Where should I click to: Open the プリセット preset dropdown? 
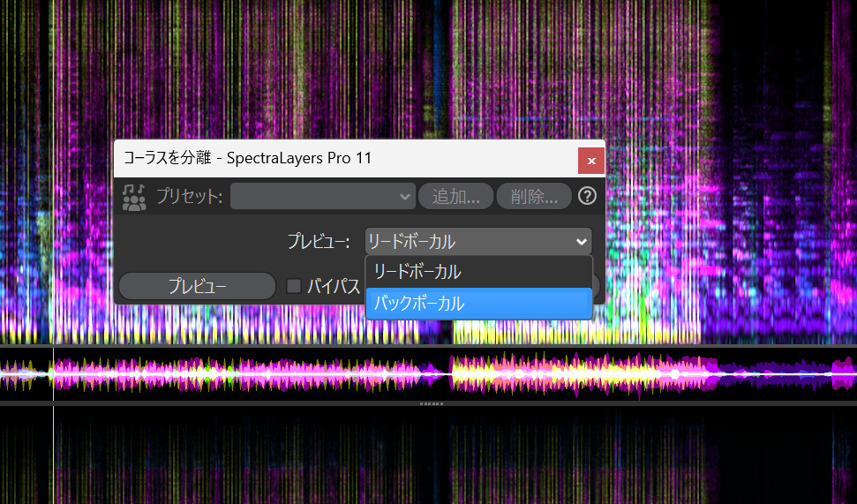pos(322,196)
